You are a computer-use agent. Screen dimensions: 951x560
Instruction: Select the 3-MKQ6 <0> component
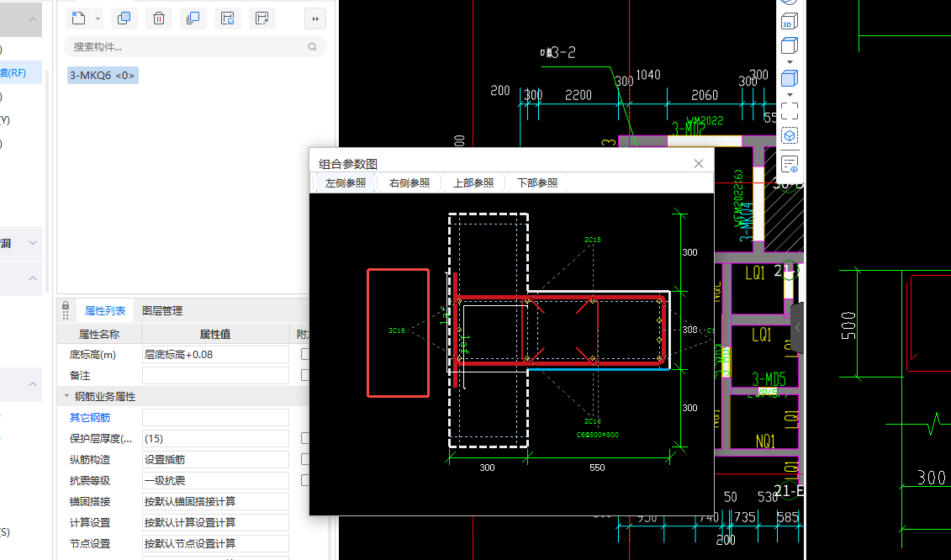pos(103,75)
